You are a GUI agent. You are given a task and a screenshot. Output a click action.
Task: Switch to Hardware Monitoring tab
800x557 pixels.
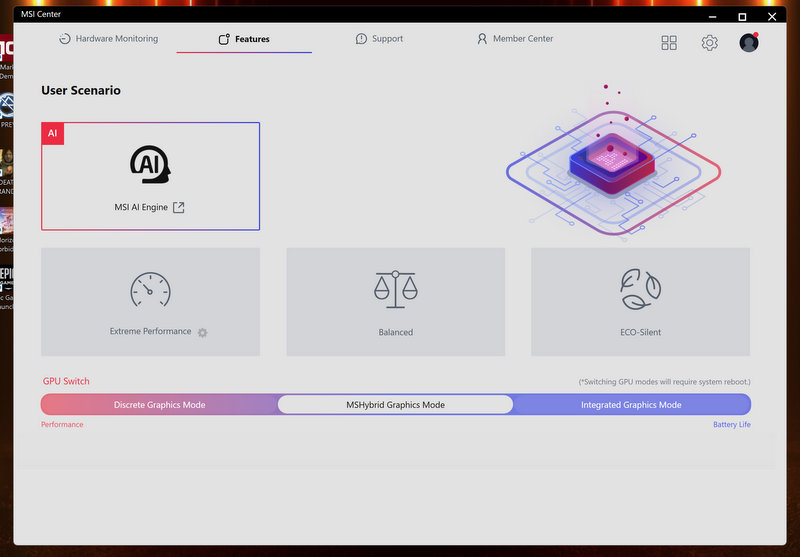coord(108,39)
